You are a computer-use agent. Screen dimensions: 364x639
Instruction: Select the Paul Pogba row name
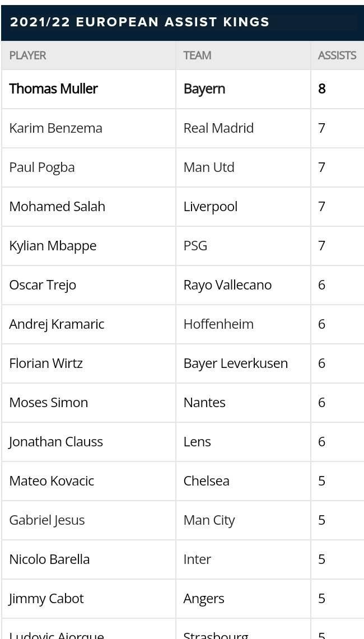pos(42,167)
